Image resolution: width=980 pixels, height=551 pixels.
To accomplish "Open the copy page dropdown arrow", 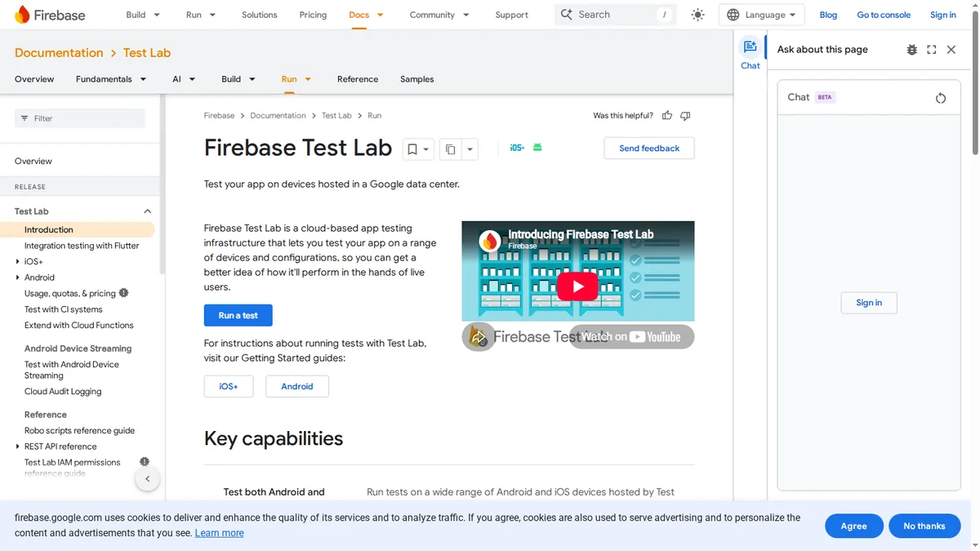I will coord(470,149).
